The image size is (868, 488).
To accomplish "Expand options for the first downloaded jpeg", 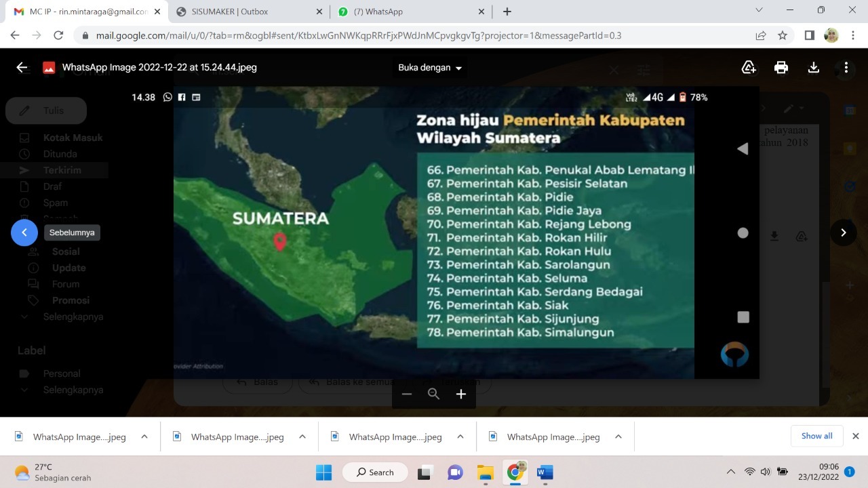I will (144, 436).
